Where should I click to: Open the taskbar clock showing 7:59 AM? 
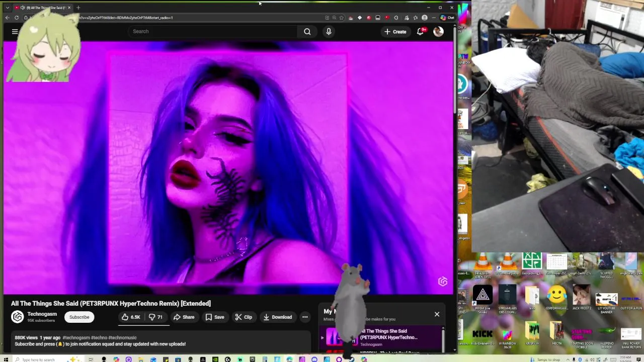pyautogui.click(x=627, y=359)
